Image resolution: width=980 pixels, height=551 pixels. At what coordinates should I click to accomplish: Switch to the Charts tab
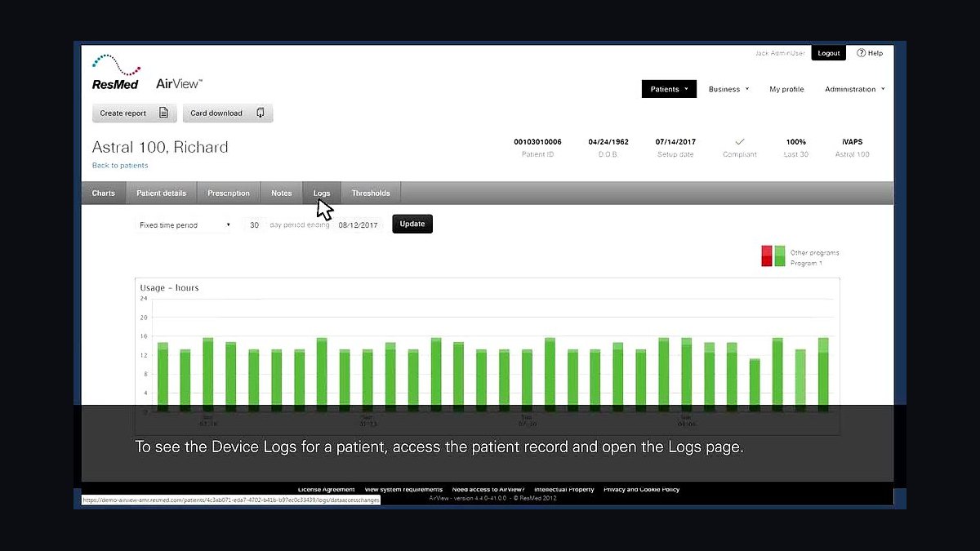click(104, 193)
